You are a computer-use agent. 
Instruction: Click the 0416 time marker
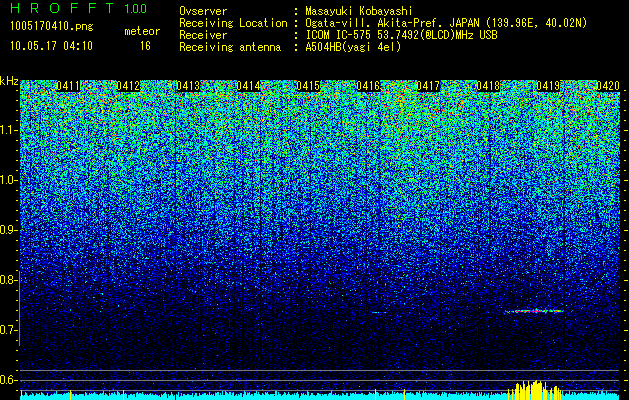pyautogui.click(x=368, y=86)
